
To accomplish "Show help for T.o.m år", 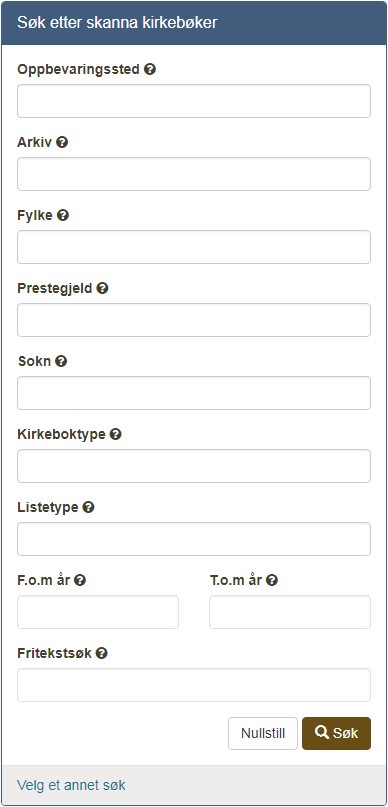I will pos(272,581).
